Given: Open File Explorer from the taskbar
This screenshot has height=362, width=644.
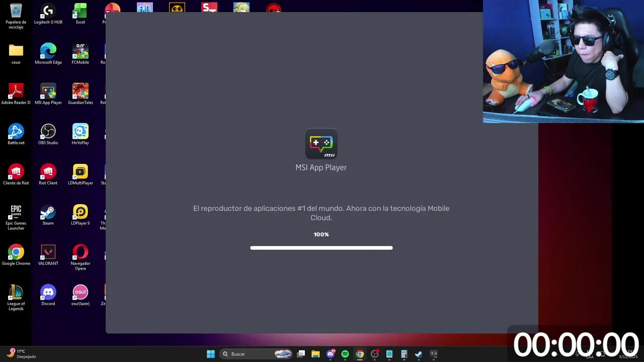Looking at the screenshot, I should tap(315, 354).
